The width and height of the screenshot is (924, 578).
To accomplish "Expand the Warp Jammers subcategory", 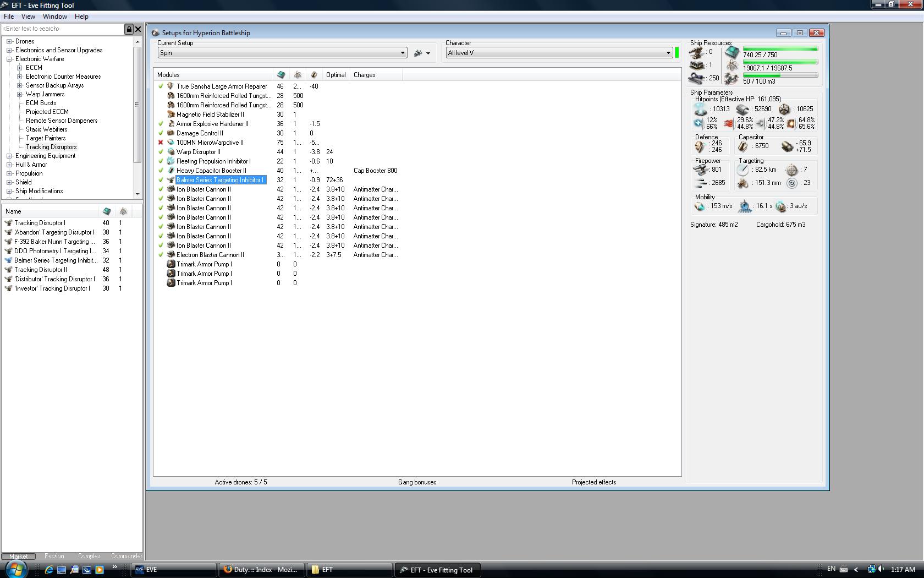I will (20, 94).
